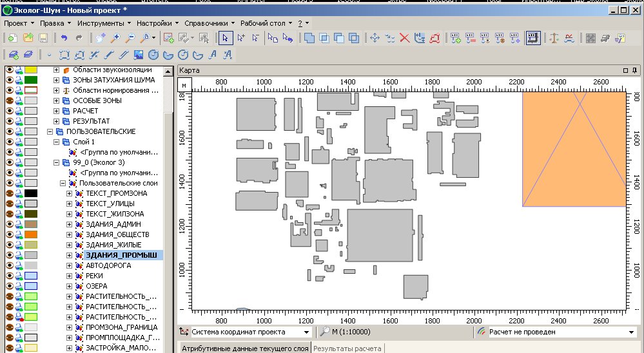Toggle the eye icon for РЕКИ layer
Image resolution: width=644 pixels, height=353 pixels.
click(x=9, y=276)
